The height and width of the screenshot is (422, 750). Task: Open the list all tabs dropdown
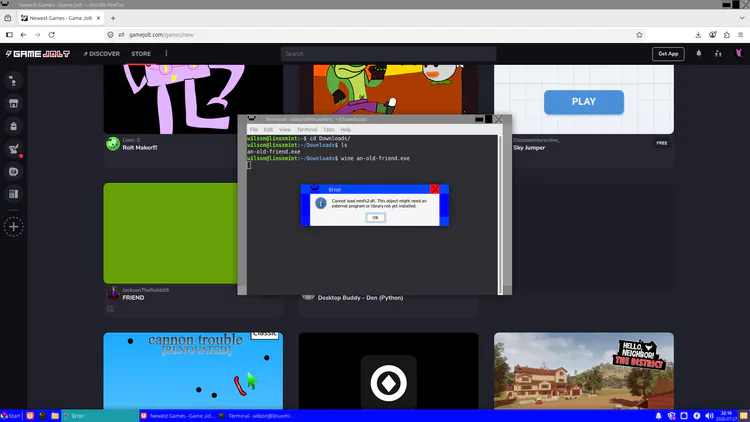click(742, 18)
